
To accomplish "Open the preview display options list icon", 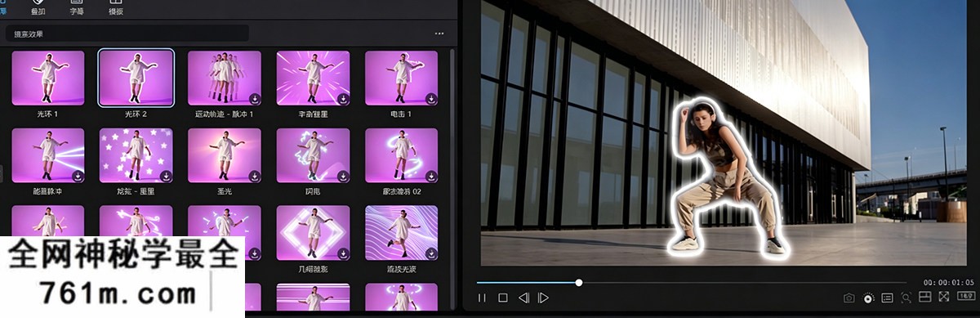I will click(887, 298).
